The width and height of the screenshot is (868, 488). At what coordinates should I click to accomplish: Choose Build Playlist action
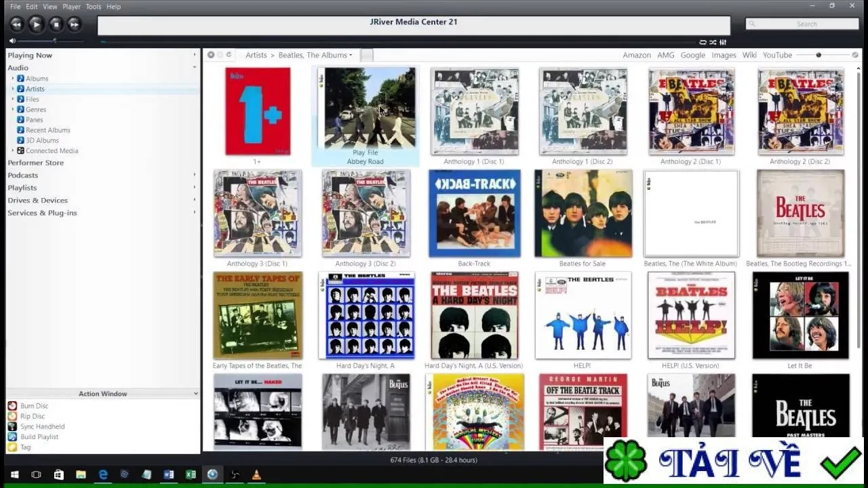tap(39, 436)
